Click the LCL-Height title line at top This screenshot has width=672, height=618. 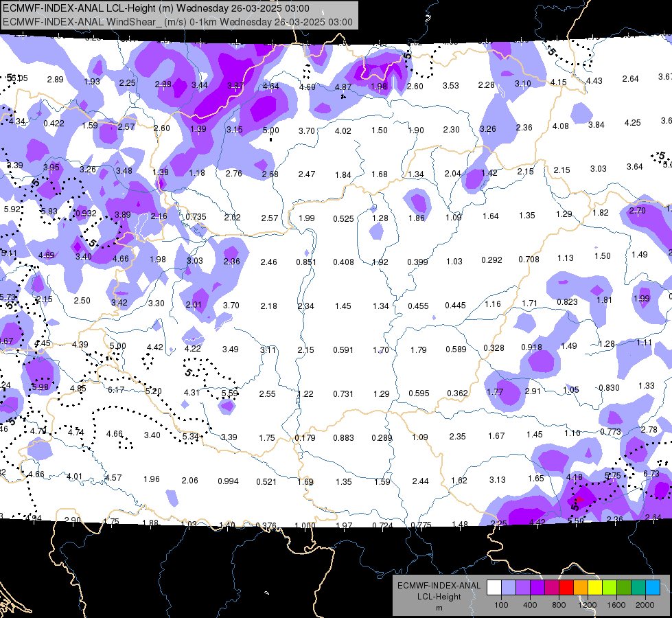pyautogui.click(x=156, y=8)
